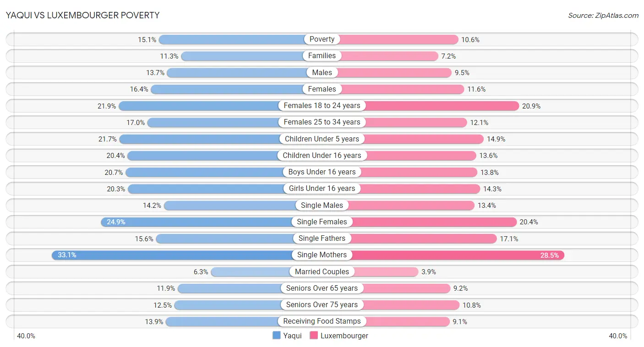Toggle the Yaqui series legend label

(x=292, y=336)
